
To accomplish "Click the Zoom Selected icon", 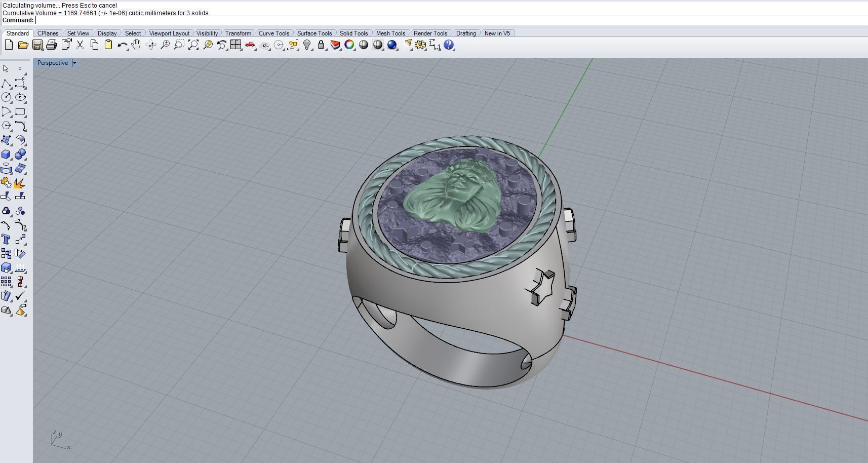I will (x=208, y=45).
